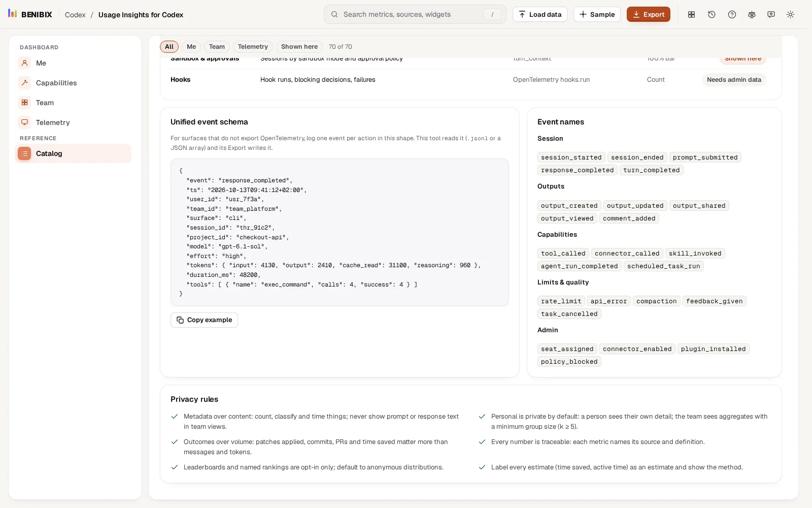This screenshot has width=812, height=508.
Task: Click the Me person icon in sidebar
Action: coord(24,63)
